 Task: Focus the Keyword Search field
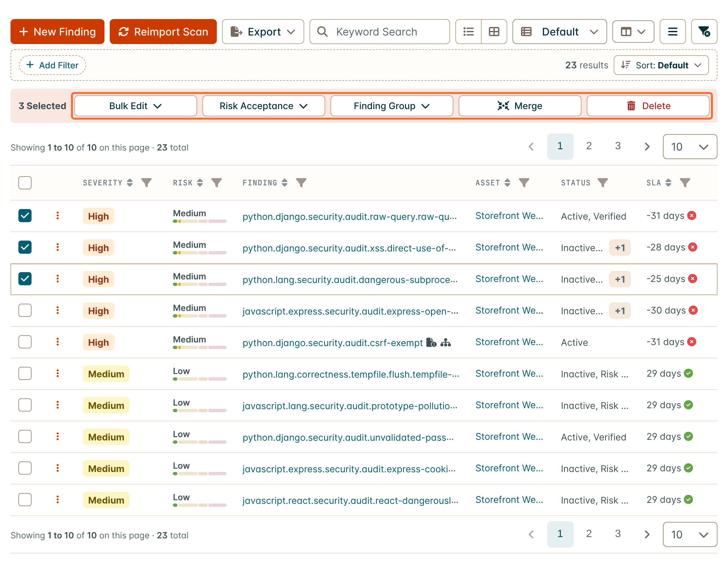379,32
